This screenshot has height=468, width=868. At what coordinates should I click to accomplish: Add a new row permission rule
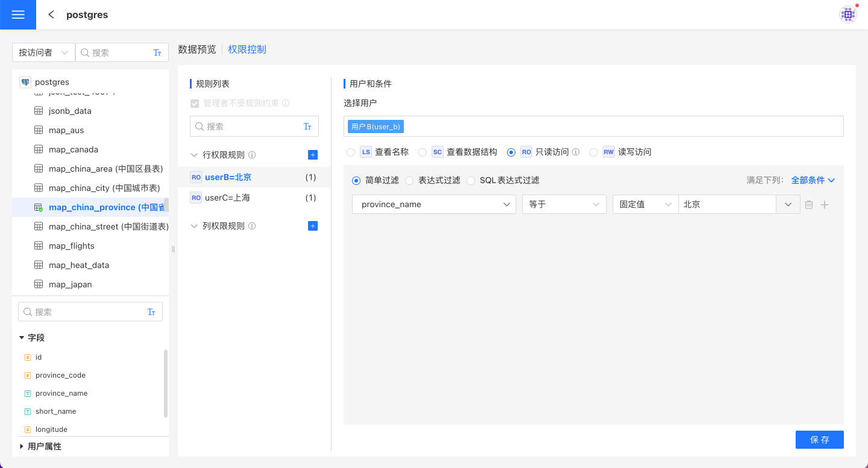pyautogui.click(x=312, y=155)
